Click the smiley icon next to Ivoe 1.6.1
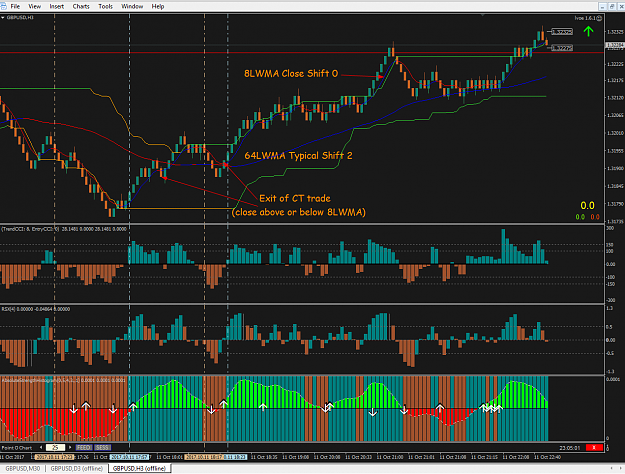625x474 pixels. pos(599,18)
